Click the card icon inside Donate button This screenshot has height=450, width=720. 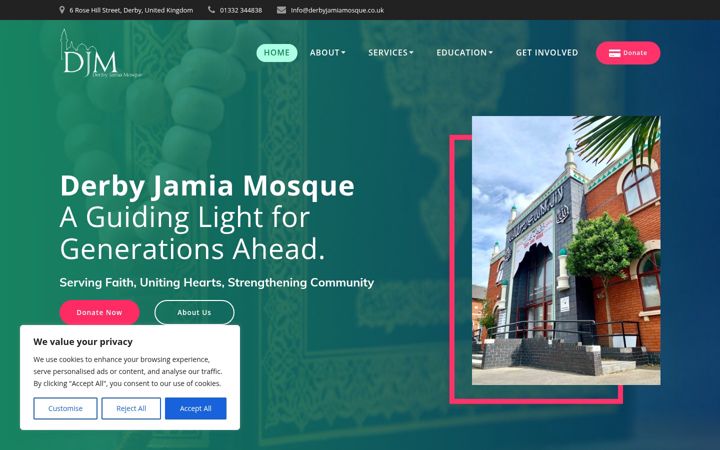(614, 53)
